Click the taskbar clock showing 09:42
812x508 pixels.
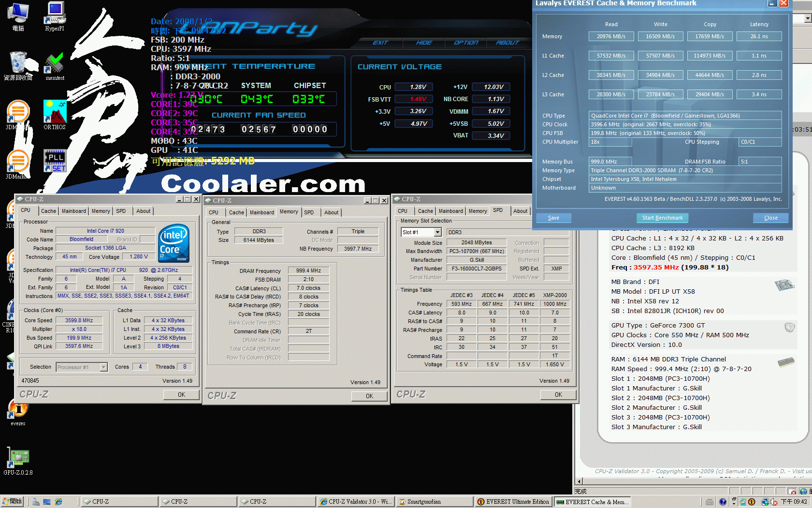[794, 502]
